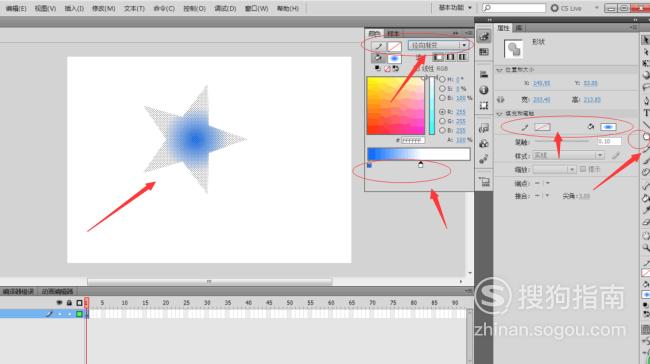Select the Zoom magnifier tool
The width and height of the screenshot is (650, 364).
tap(645, 248)
